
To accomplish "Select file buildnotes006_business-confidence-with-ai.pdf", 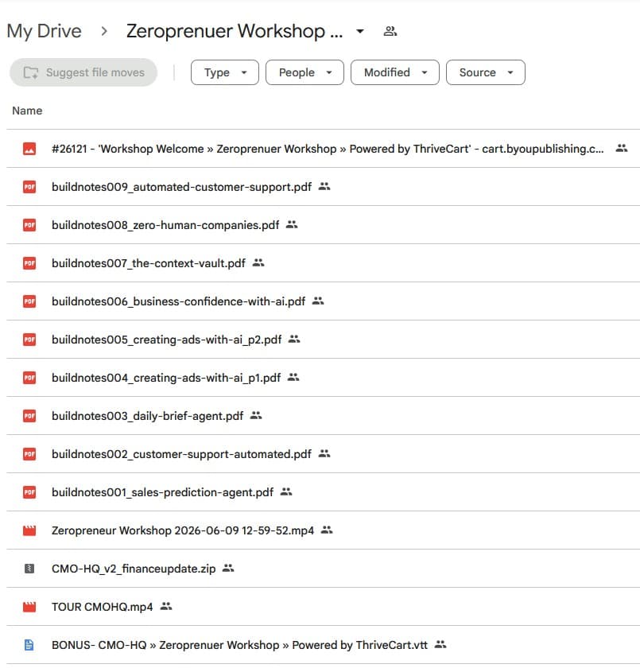I will pos(179,301).
